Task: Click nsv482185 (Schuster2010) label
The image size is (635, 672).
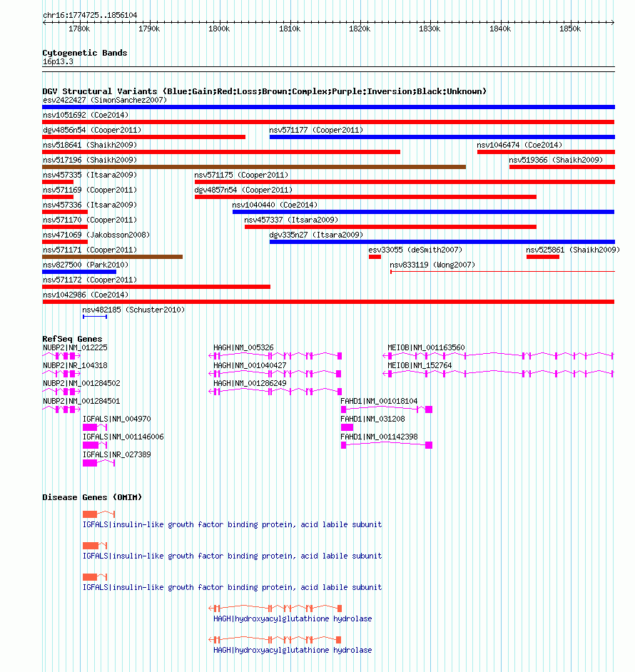Action: coord(133,310)
